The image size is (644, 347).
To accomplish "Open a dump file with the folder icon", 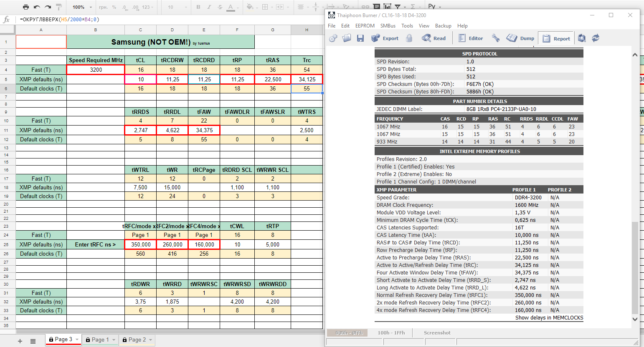I will [x=347, y=38].
